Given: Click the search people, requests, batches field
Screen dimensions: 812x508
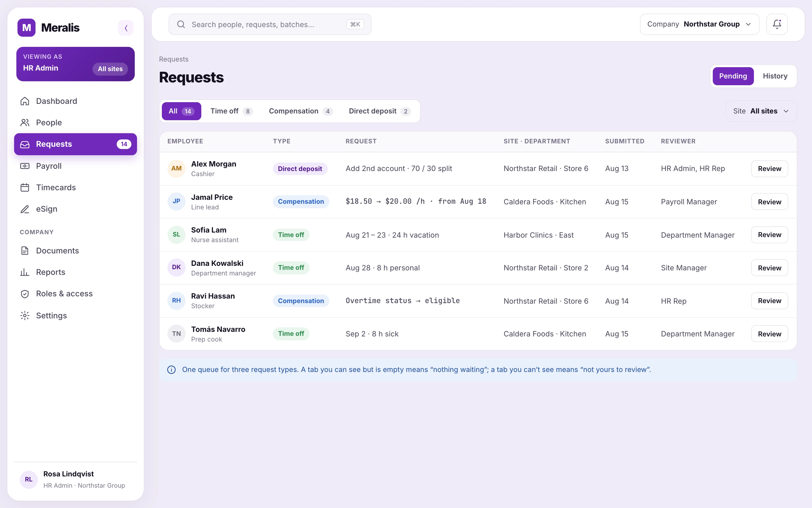Looking at the screenshot, I should (x=270, y=24).
